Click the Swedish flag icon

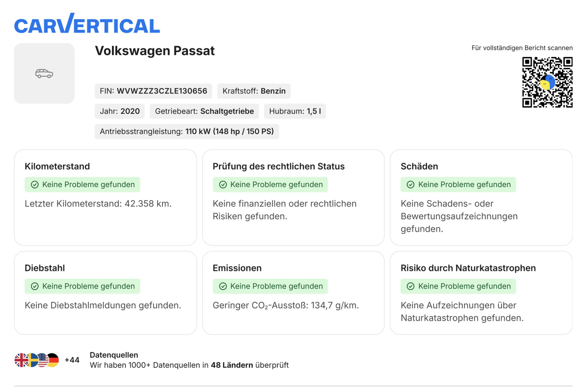coord(32,360)
